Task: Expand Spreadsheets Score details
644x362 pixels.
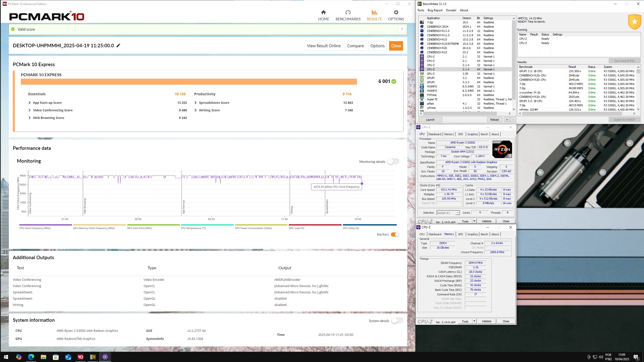Action: pyautogui.click(x=196, y=103)
